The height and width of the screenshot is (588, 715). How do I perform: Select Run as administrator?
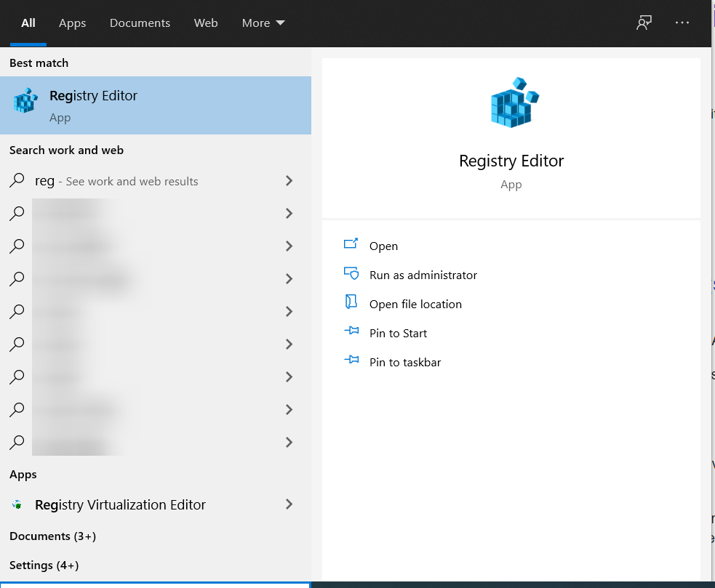pyautogui.click(x=423, y=275)
